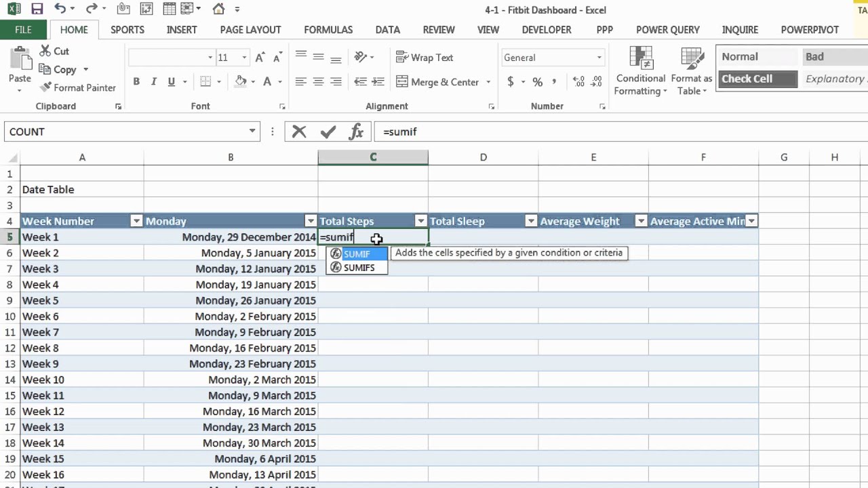The height and width of the screenshot is (488, 868).
Task: Open the Total Sleep filter dropdown
Action: [x=531, y=221]
